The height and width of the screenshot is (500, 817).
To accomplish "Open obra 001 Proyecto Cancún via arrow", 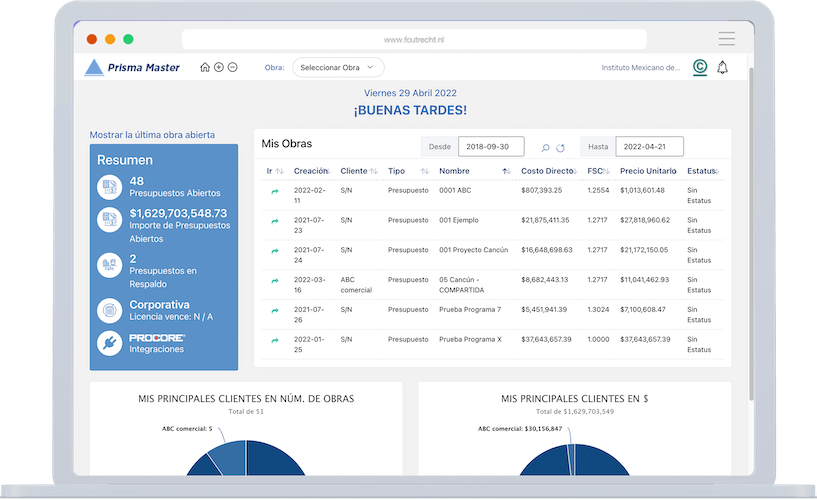I will 275,251.
